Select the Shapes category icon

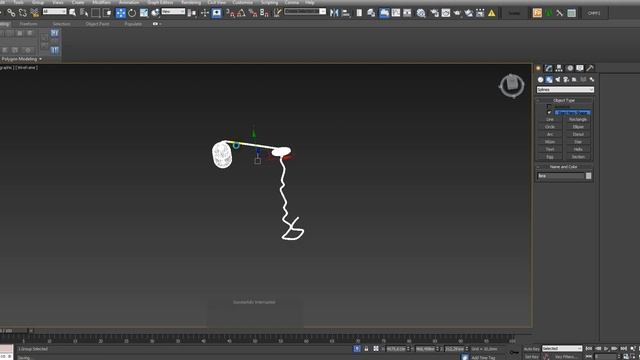click(x=549, y=80)
